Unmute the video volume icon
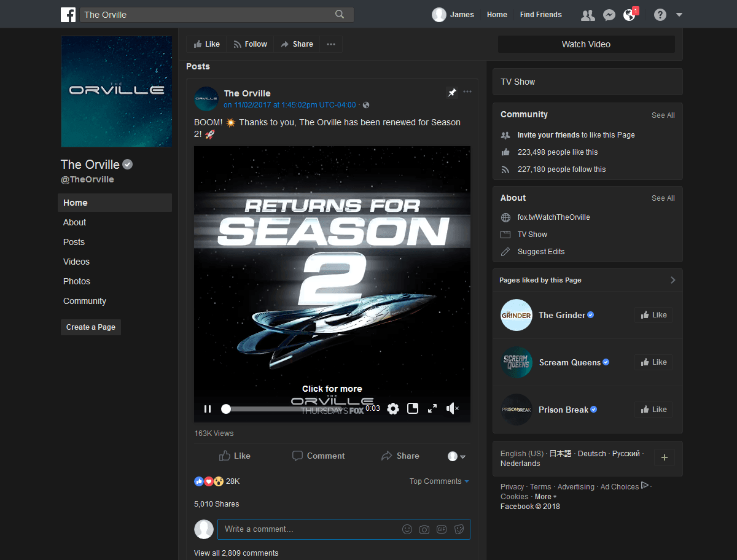The width and height of the screenshot is (737, 560). [452, 408]
